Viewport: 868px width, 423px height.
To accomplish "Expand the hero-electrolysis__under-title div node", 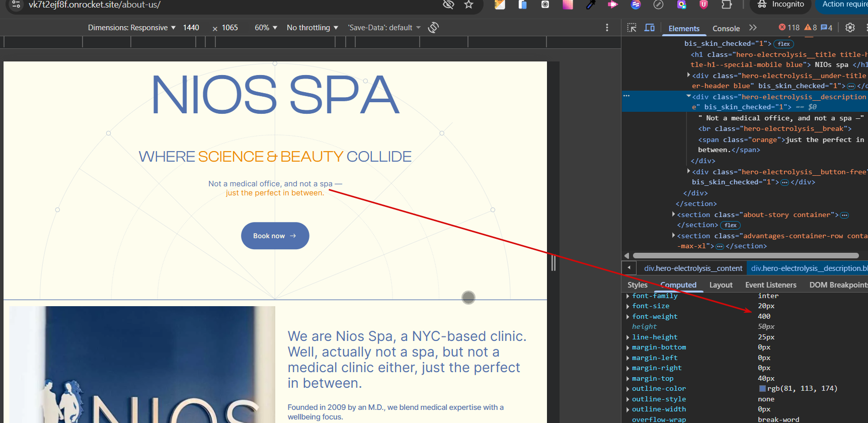I will (x=688, y=75).
